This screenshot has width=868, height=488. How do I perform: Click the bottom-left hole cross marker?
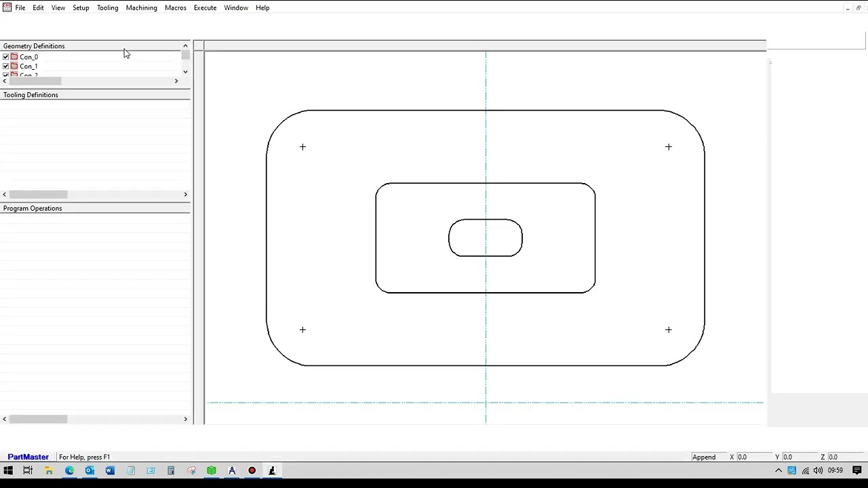302,329
